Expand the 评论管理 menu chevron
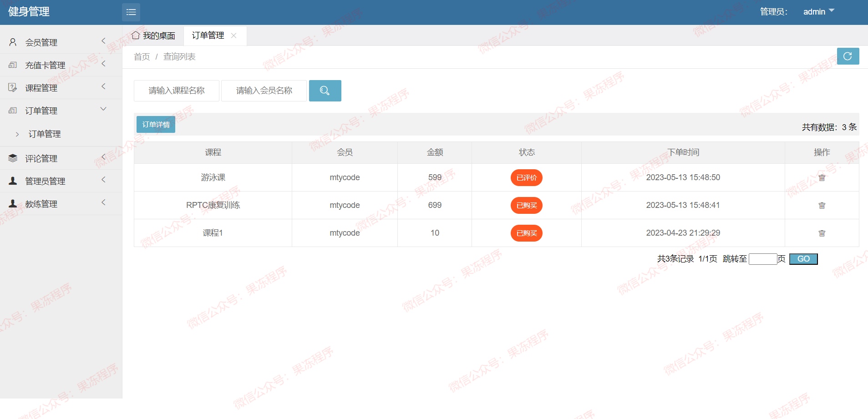This screenshot has height=419, width=868. coord(103,157)
